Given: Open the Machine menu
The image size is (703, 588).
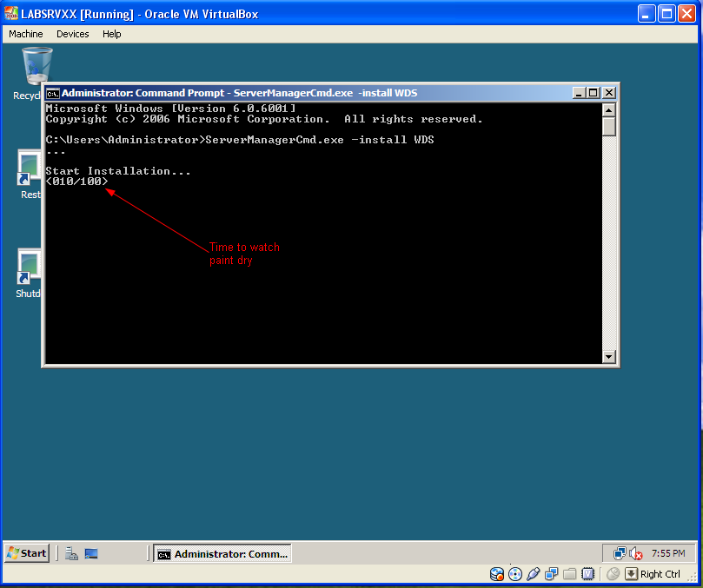Looking at the screenshot, I should pyautogui.click(x=25, y=34).
